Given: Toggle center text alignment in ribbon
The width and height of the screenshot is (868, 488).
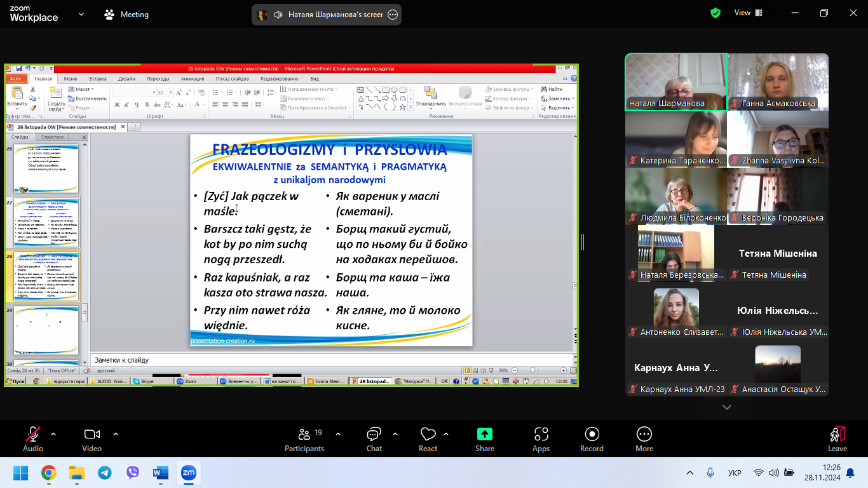Looking at the screenshot, I should coord(225,105).
